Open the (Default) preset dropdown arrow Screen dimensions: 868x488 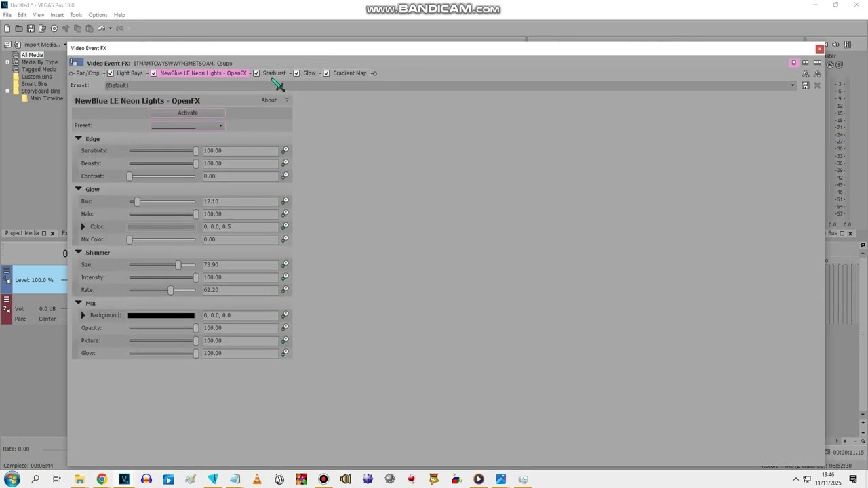coord(792,85)
